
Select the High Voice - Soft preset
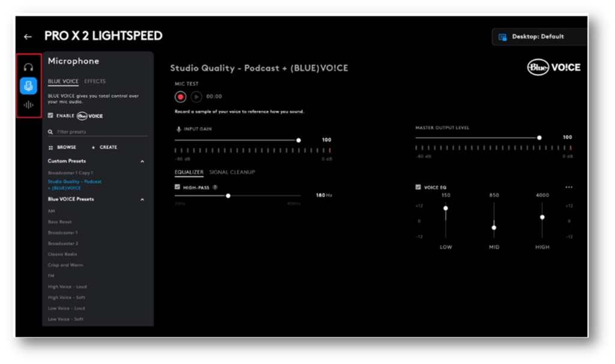[67, 297]
